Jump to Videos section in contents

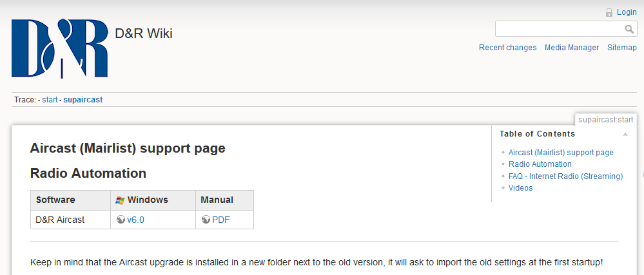point(520,188)
